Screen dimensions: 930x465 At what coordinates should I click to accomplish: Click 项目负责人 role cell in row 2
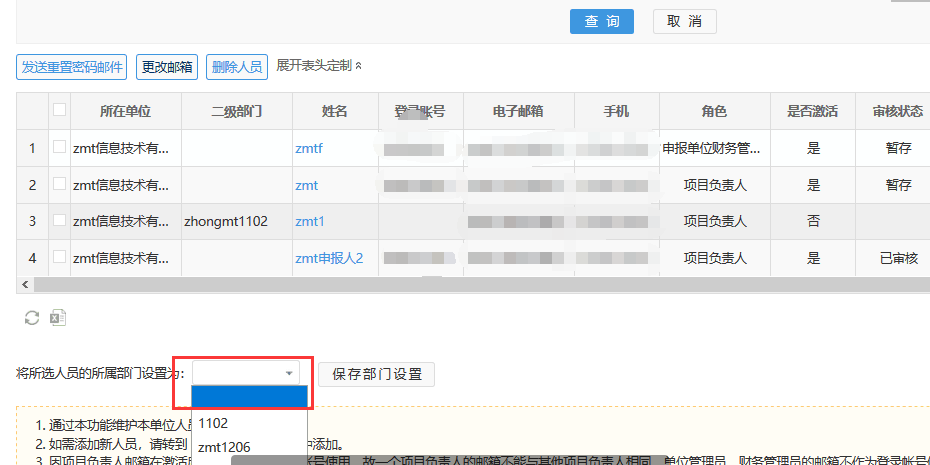coord(715,185)
